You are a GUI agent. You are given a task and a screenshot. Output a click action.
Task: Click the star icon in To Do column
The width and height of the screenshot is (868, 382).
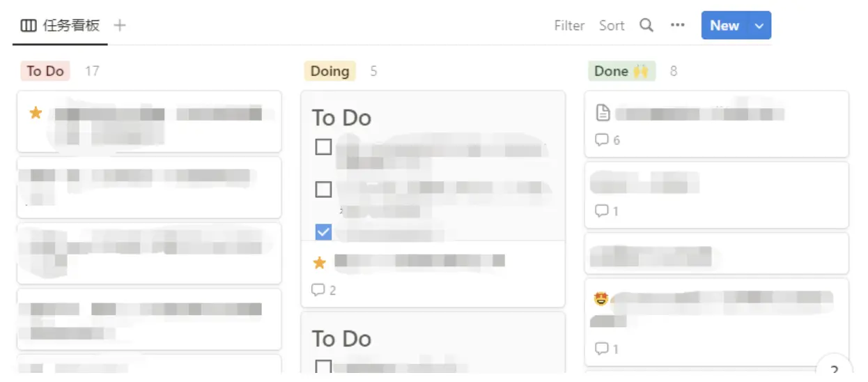[x=36, y=113]
